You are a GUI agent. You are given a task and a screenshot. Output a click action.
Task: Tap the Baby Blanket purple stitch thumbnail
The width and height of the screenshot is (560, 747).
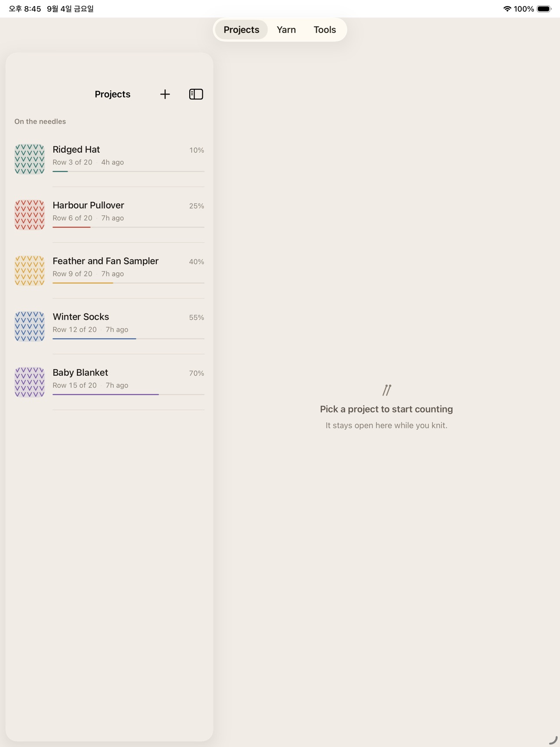click(x=30, y=382)
